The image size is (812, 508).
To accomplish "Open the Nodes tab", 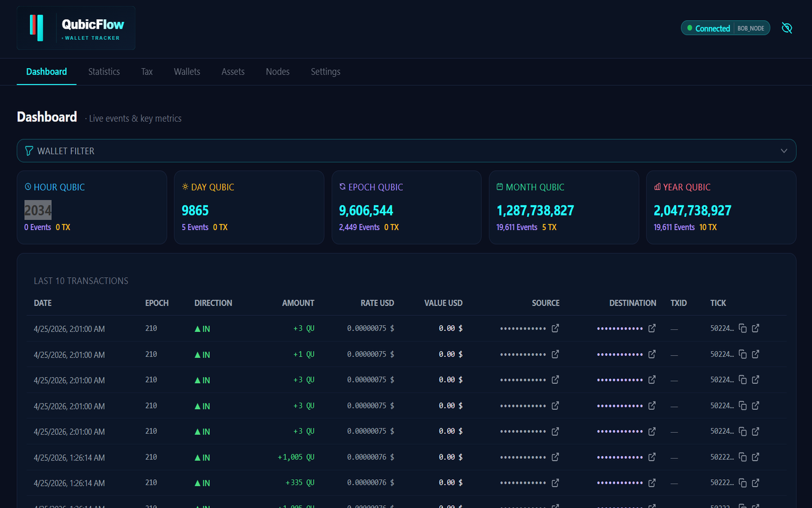I will pos(277,72).
